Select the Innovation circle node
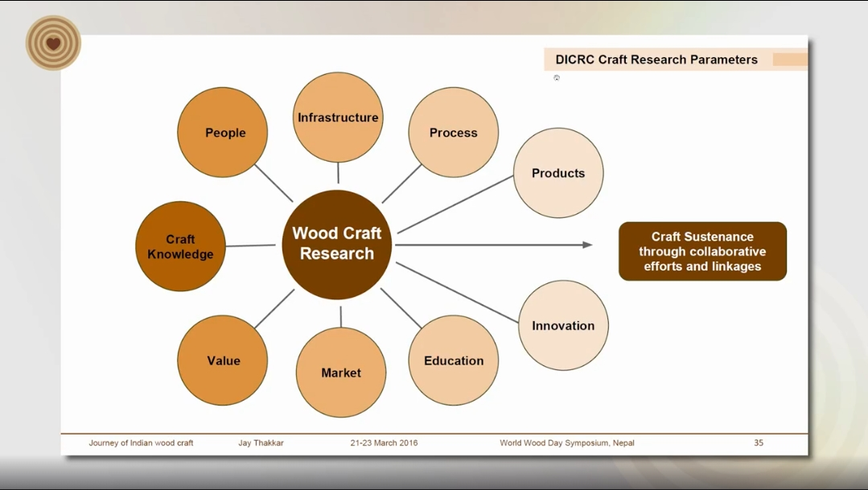The image size is (868, 490). [x=563, y=325]
